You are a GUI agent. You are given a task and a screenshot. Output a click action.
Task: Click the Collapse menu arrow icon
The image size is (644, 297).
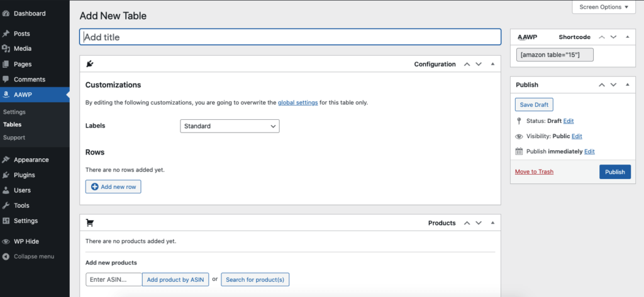[6, 256]
